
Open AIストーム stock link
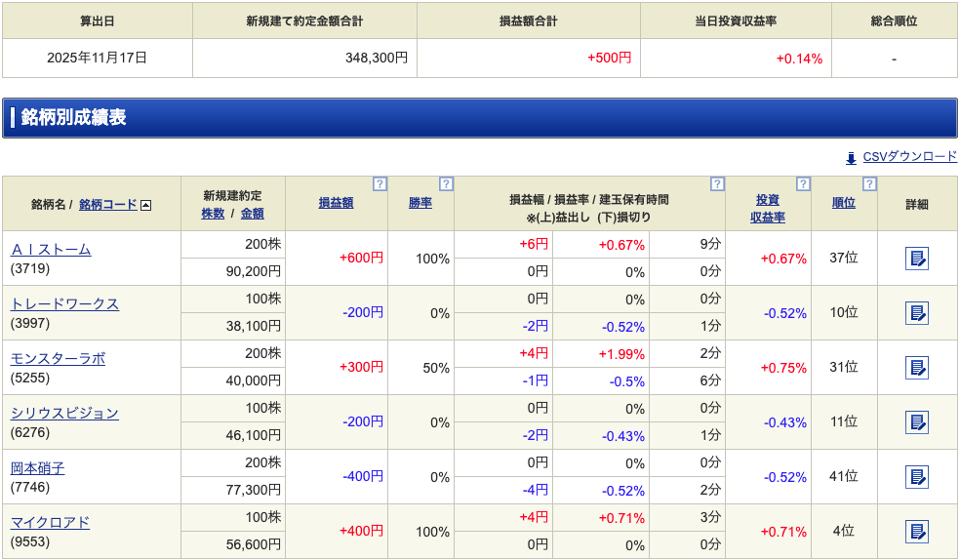[x=51, y=249]
